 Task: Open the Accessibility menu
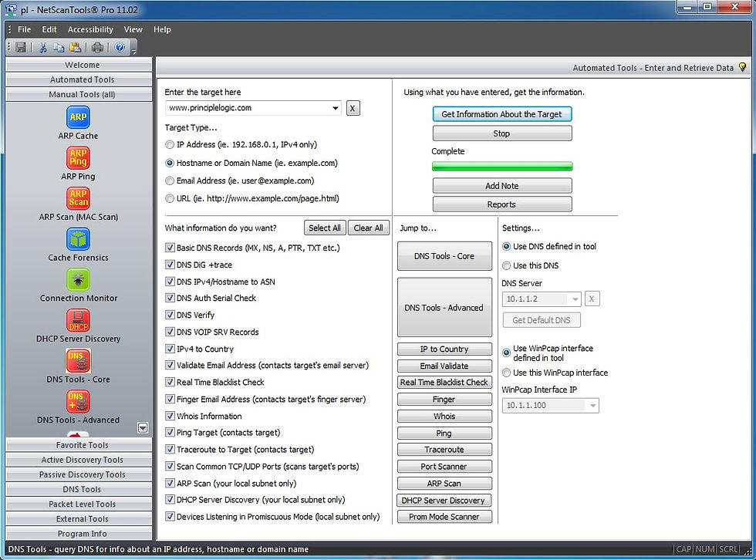[90, 29]
